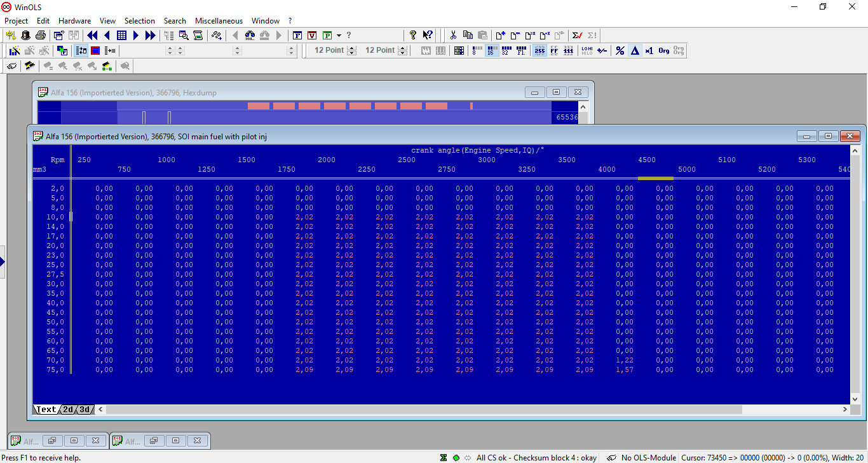Toggle percent difference display
This screenshot has height=463, width=868.
(620, 51)
